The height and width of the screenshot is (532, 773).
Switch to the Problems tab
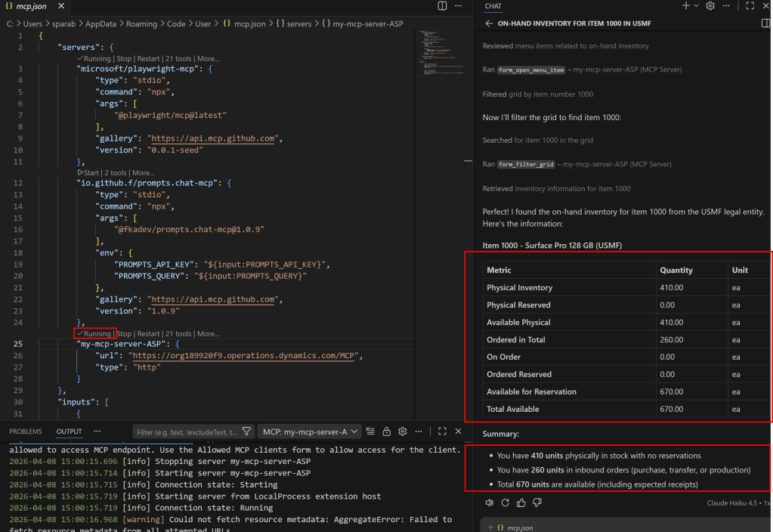point(26,431)
